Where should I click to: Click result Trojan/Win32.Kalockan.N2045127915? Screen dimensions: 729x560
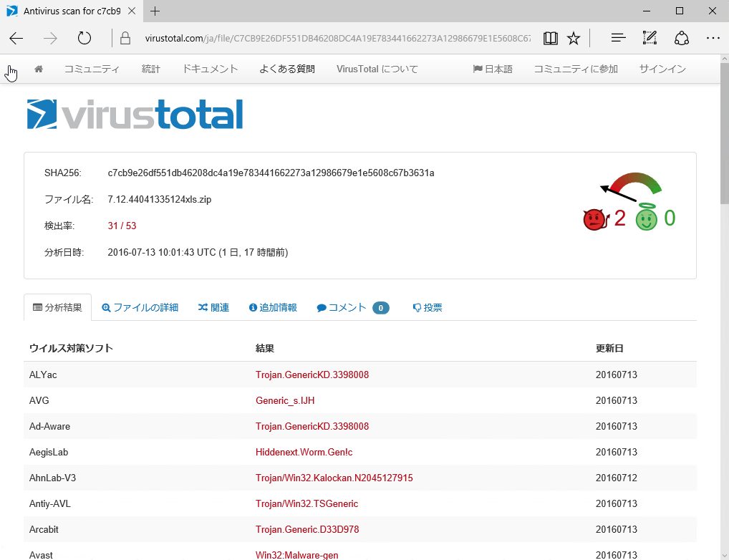(334, 478)
